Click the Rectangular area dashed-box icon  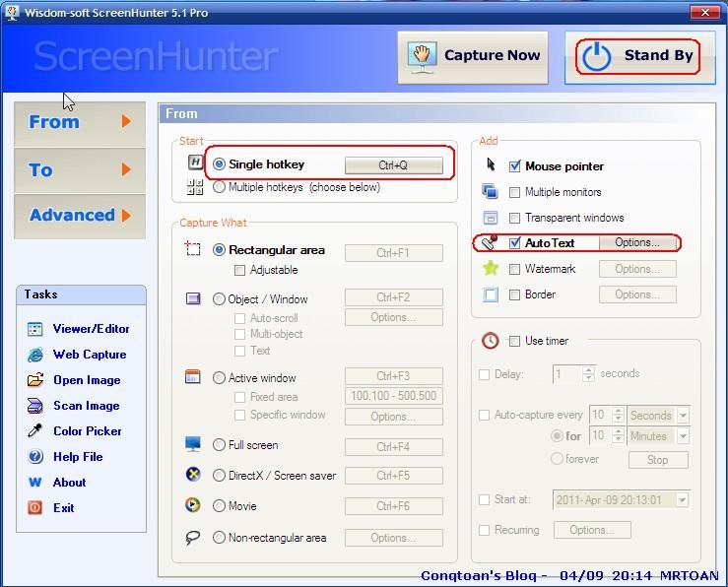[x=193, y=249]
